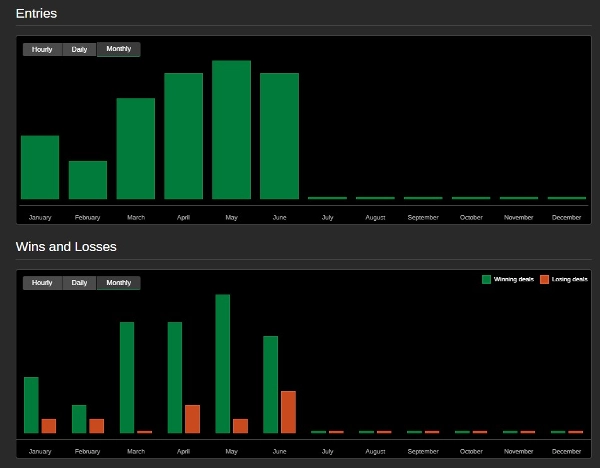Click the February bar in Entries chart

click(x=88, y=180)
